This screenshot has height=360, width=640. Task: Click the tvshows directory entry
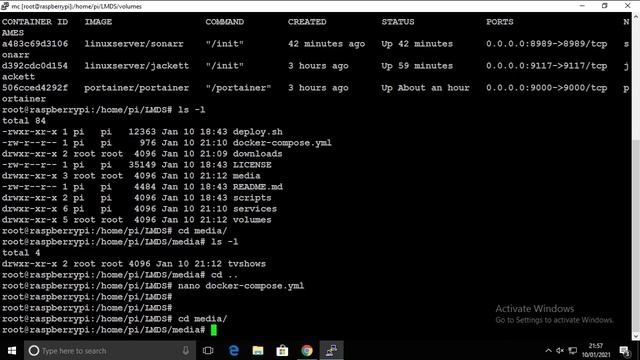(247, 264)
